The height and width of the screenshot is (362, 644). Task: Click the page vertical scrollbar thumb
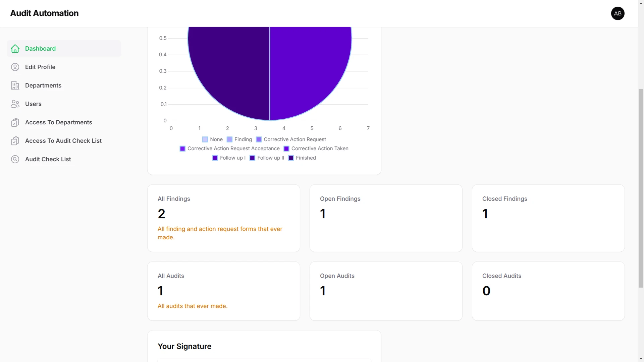[x=641, y=188]
